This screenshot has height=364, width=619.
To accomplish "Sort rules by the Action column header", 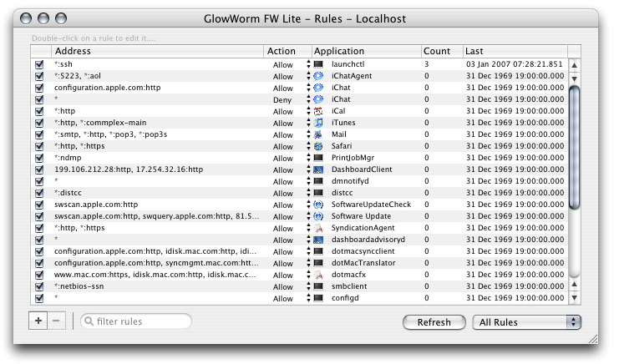I will [287, 51].
